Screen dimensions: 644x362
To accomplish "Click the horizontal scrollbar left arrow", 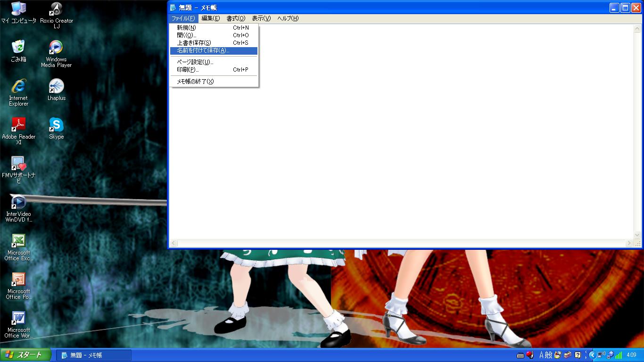I will 173,243.
